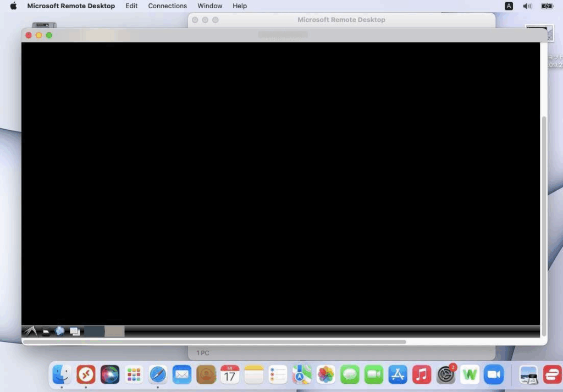Open Notes from the Dock
Screen dimensions: 563x392
pos(254,374)
